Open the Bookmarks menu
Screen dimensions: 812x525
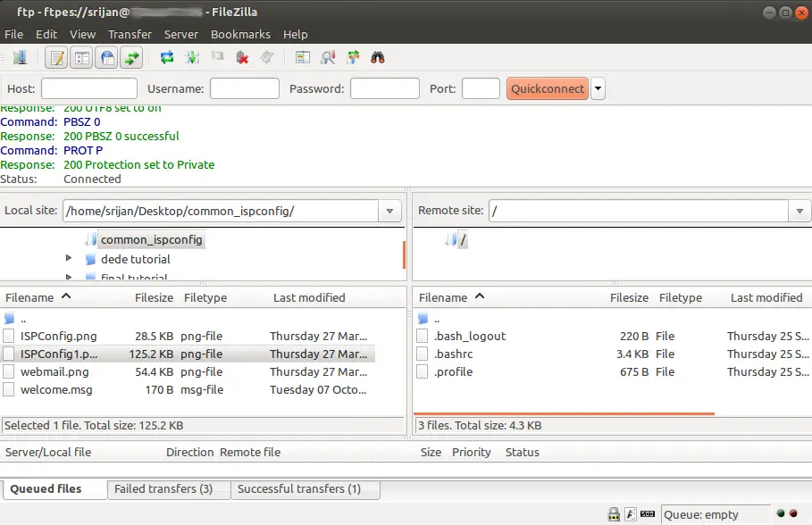tap(240, 34)
